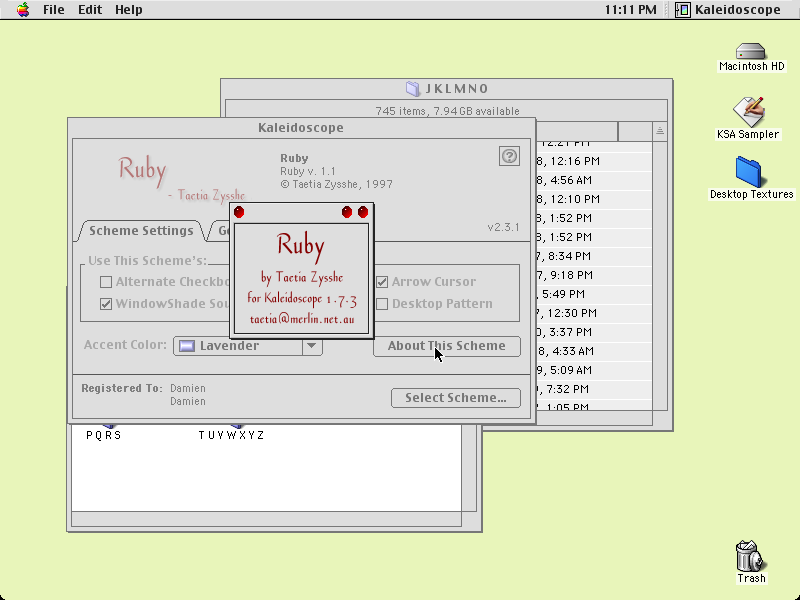Select the row dated 7:32 PM
Viewport: 800px width, 600px height.
click(x=593, y=389)
